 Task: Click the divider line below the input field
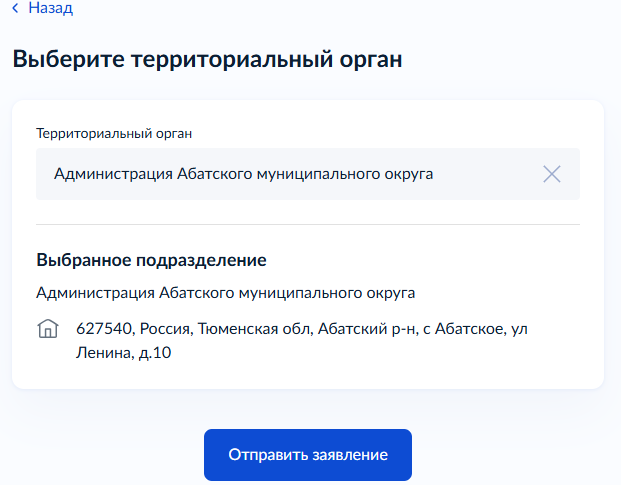[x=307, y=224]
